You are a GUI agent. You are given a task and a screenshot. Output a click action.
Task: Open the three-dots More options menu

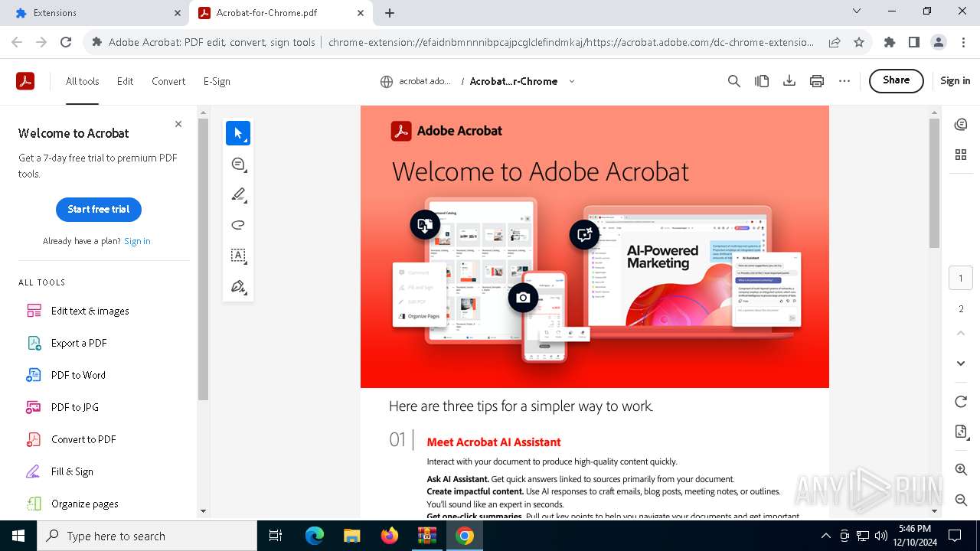tap(844, 81)
